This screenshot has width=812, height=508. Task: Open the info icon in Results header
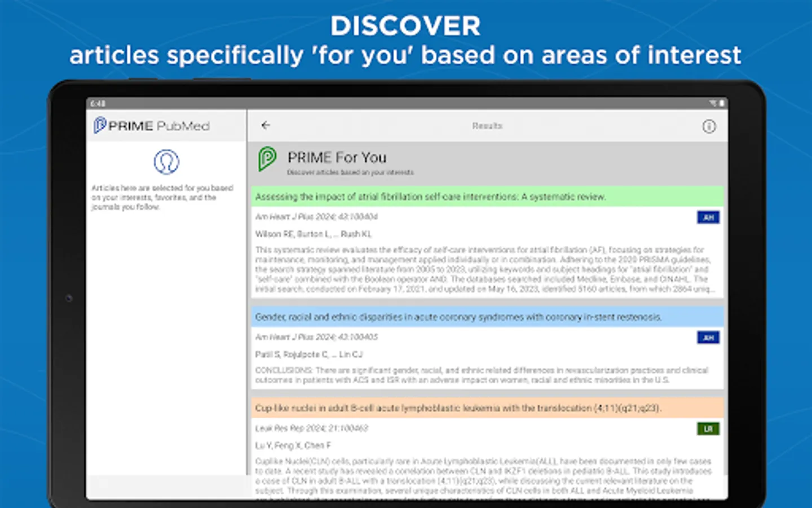pyautogui.click(x=709, y=126)
